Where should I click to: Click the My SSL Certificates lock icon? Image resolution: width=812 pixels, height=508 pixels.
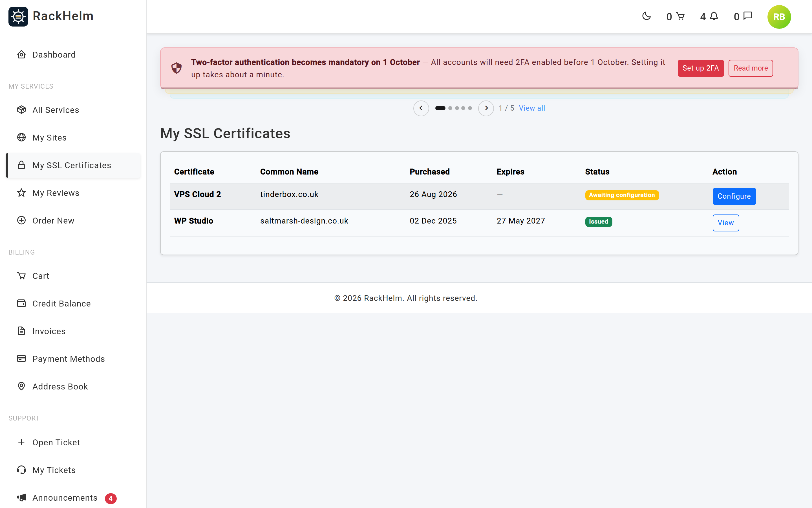21,165
